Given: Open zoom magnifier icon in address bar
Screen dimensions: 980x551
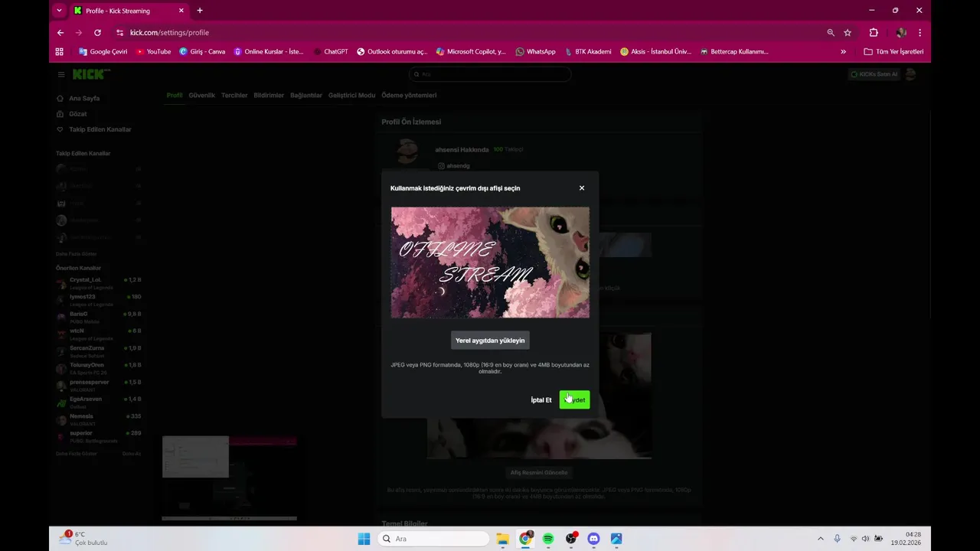Looking at the screenshot, I should (831, 33).
